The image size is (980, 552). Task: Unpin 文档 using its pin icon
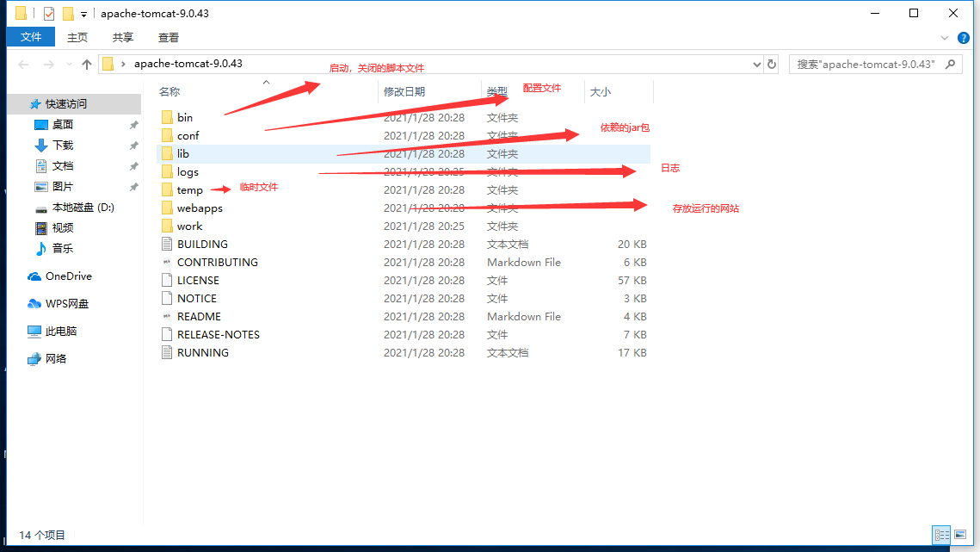(133, 166)
